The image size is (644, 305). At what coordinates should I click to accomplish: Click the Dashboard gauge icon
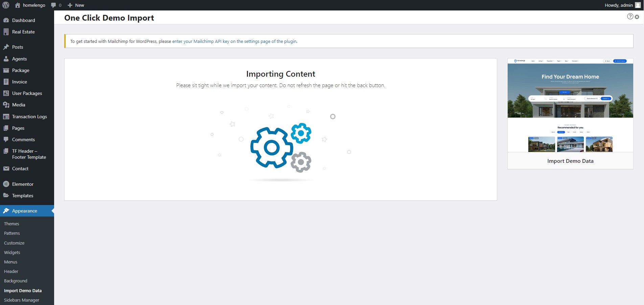pos(6,20)
